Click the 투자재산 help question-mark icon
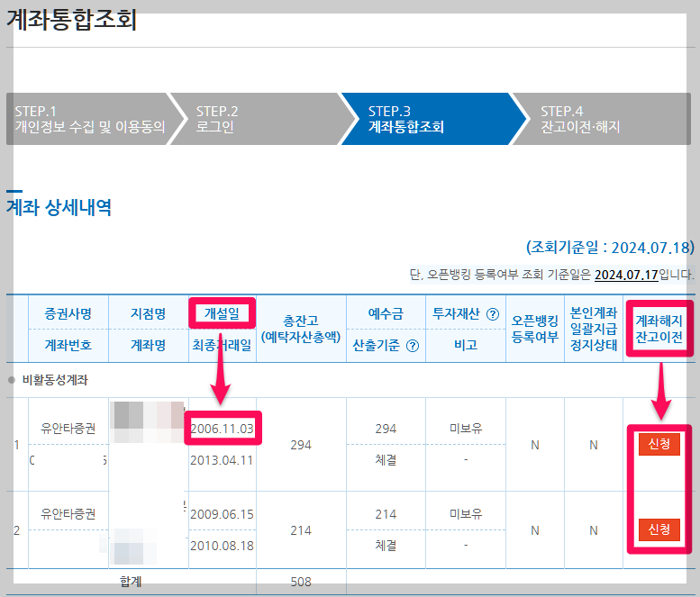The image size is (700, 597). pos(493,314)
